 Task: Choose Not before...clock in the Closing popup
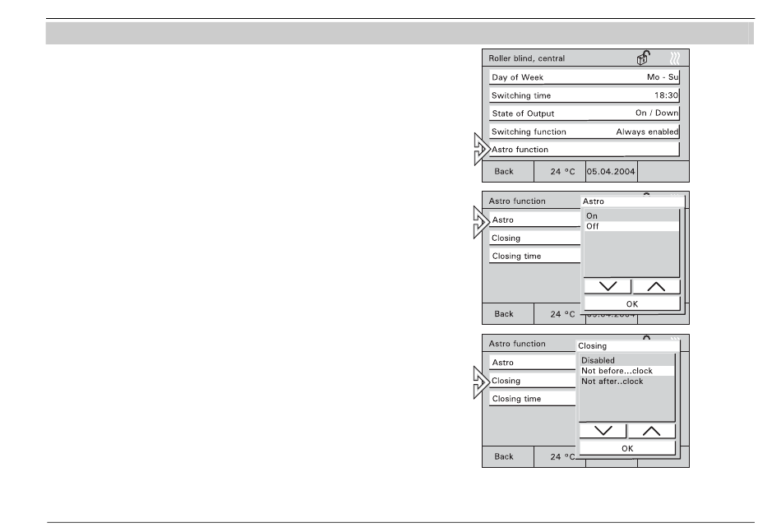[627, 371]
